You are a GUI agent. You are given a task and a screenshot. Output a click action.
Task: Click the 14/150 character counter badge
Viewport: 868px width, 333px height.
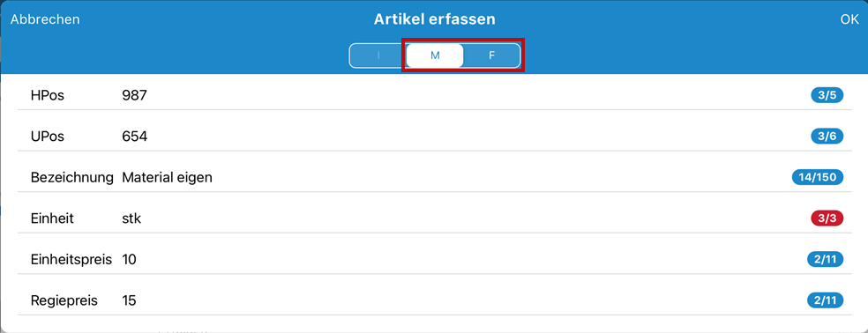point(818,178)
